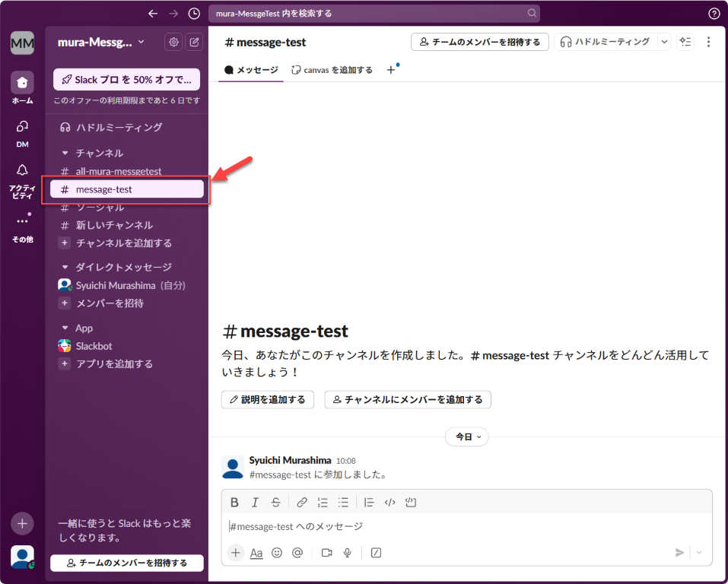728x584 pixels.
Task: Open the mura-Messg... workspace name dropdown
Action: click(100, 43)
